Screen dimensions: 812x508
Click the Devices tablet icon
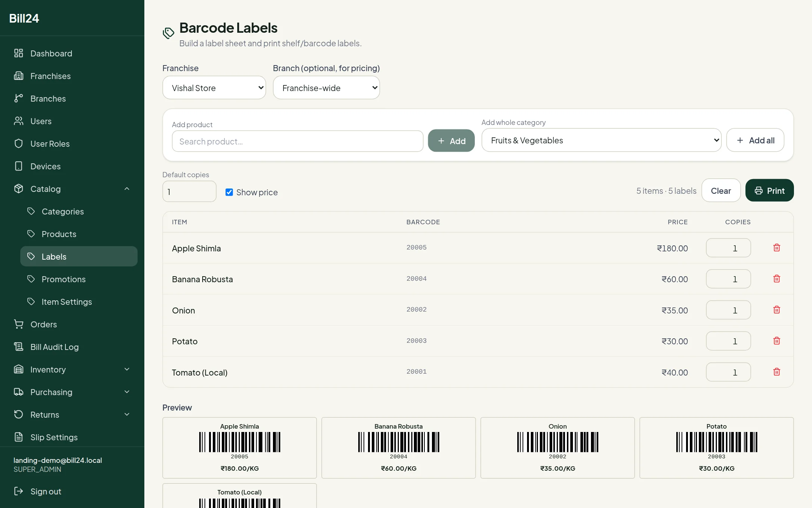[18, 166]
